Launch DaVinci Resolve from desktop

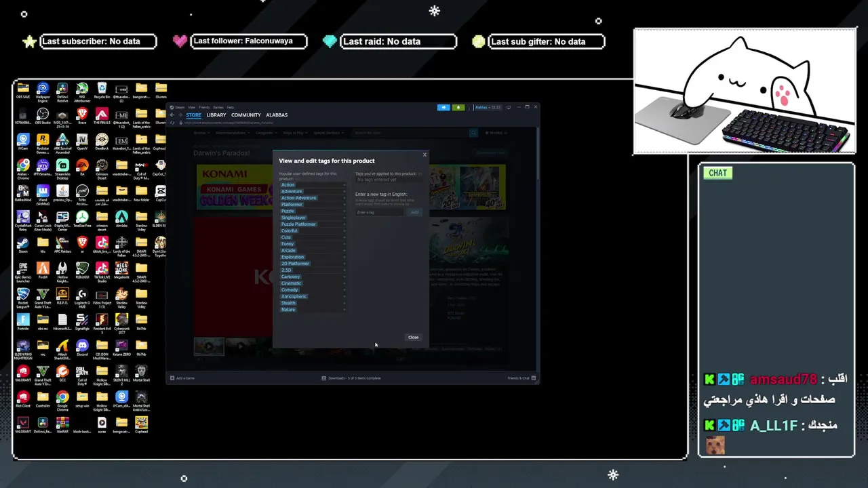pyautogui.click(x=62, y=91)
